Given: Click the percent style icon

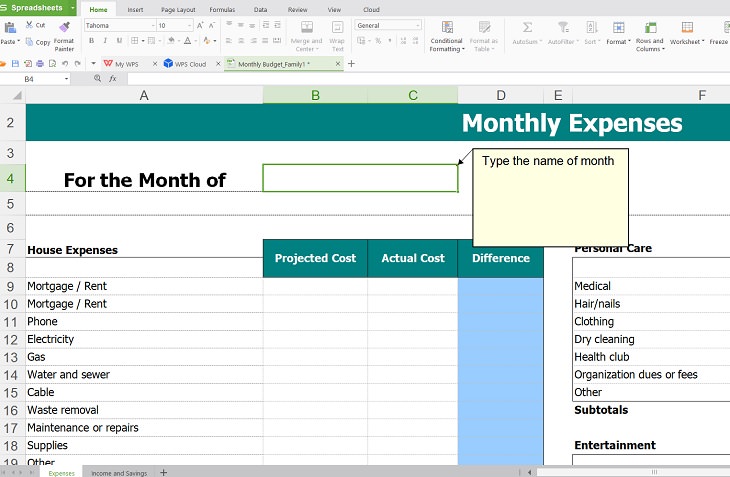Looking at the screenshot, I should [x=378, y=41].
